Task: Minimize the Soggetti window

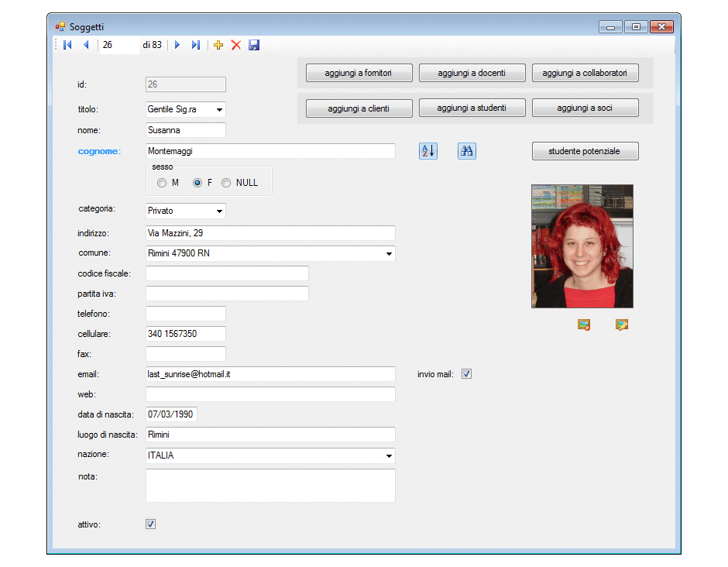Action: tap(610, 27)
